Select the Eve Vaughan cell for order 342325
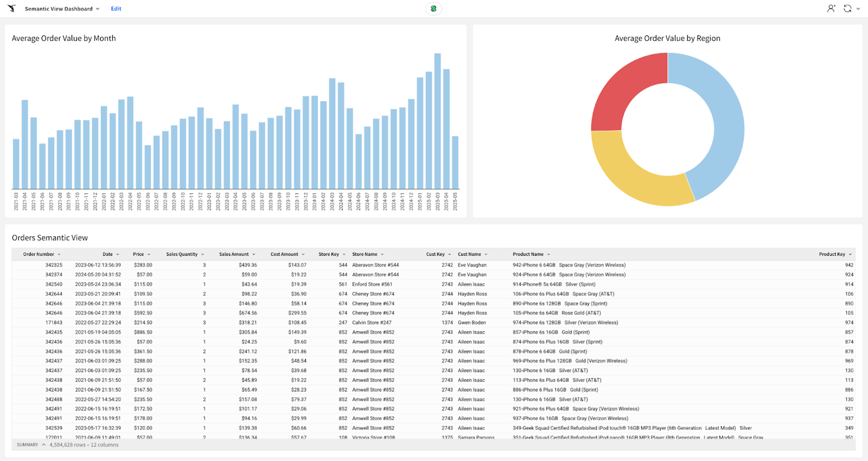The image size is (868, 461). (x=472, y=265)
